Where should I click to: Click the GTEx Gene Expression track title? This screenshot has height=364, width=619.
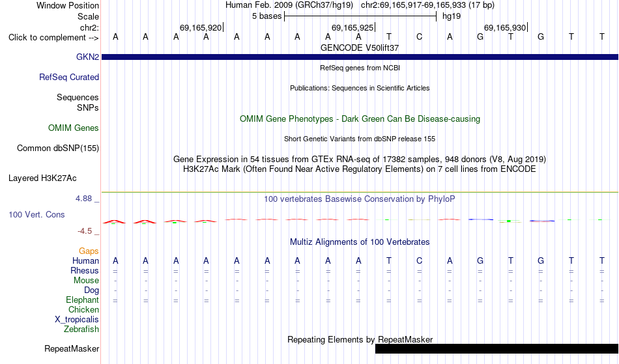coord(360,160)
